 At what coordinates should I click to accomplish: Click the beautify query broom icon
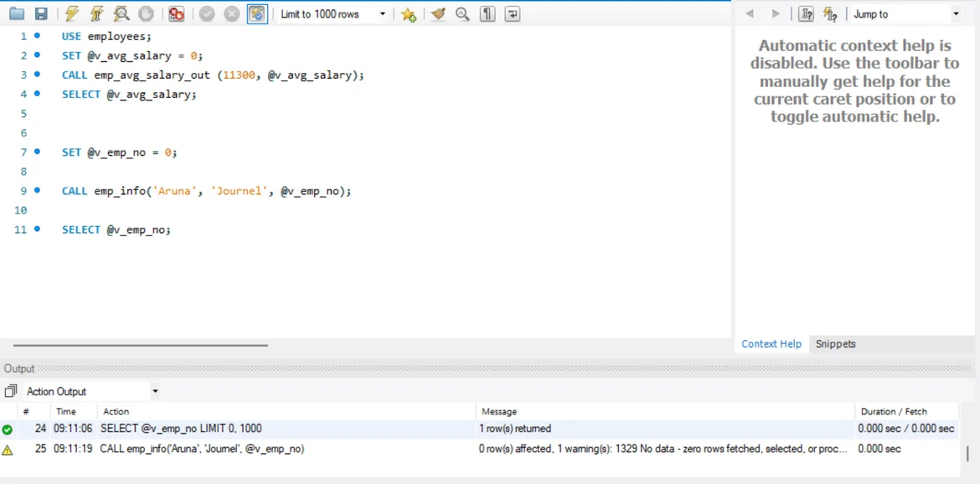coord(437,14)
